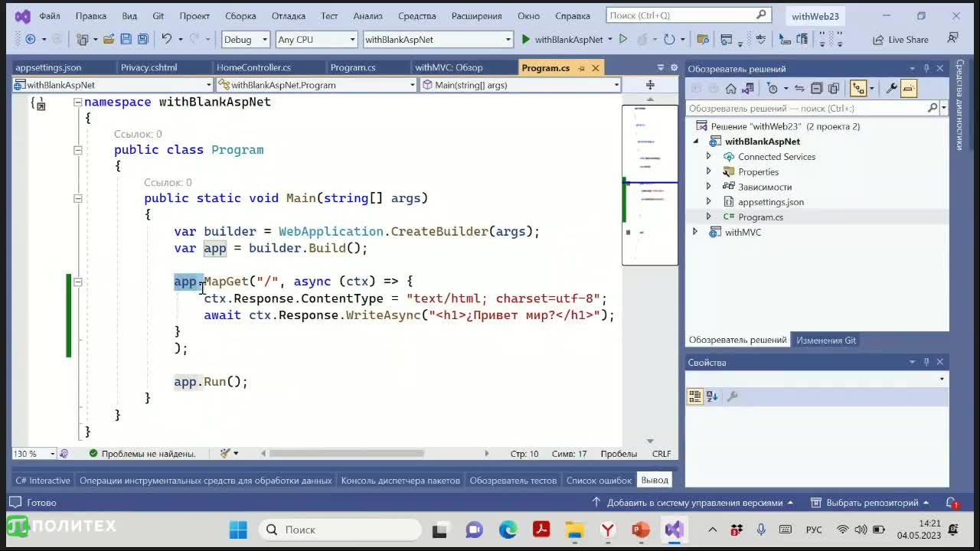
Task: Open the Изменения Git tab
Action: (x=826, y=340)
